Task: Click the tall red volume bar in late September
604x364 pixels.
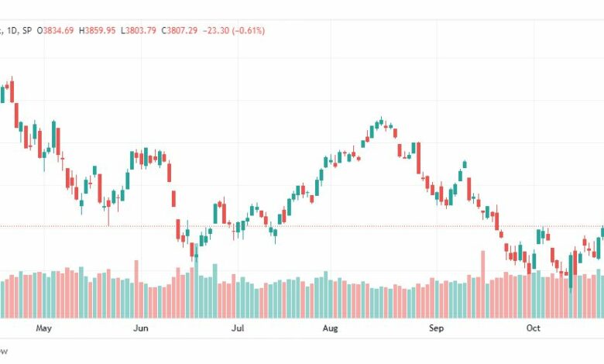Action: click(x=483, y=284)
